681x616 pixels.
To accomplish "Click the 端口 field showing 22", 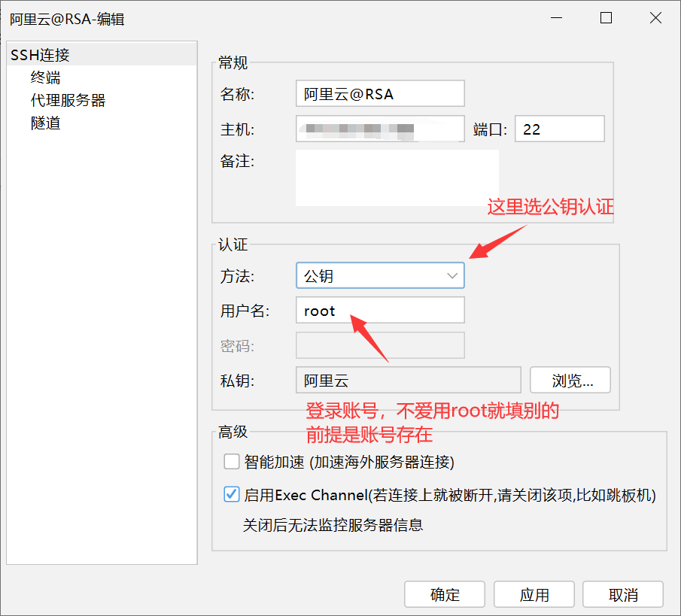I will pyautogui.click(x=559, y=129).
